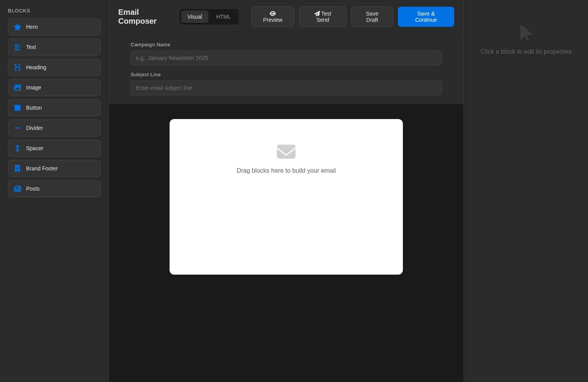
Task: Click the Text block icon
Action: 17,47
